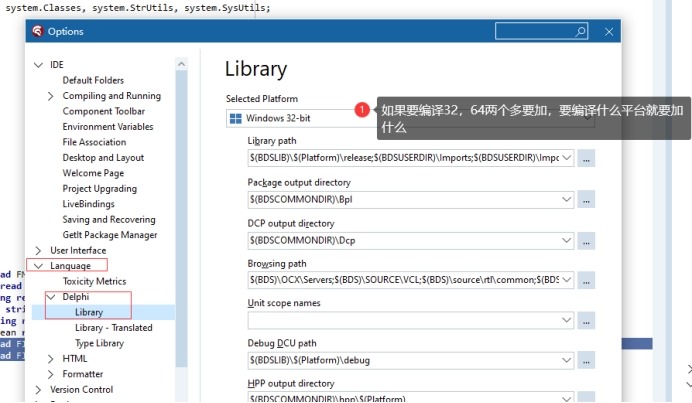
Task: Open Debug DCU path dropdown arrow
Action: pyautogui.click(x=567, y=360)
